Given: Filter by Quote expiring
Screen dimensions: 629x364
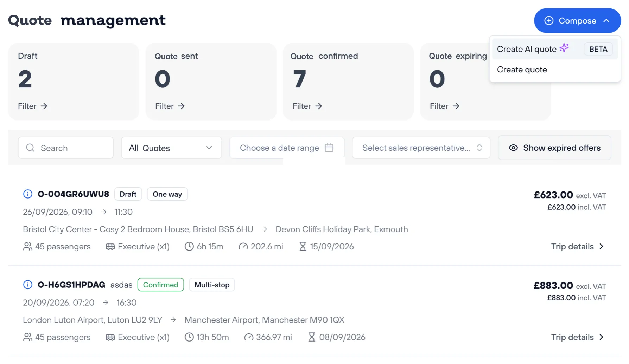Looking at the screenshot, I should (444, 106).
